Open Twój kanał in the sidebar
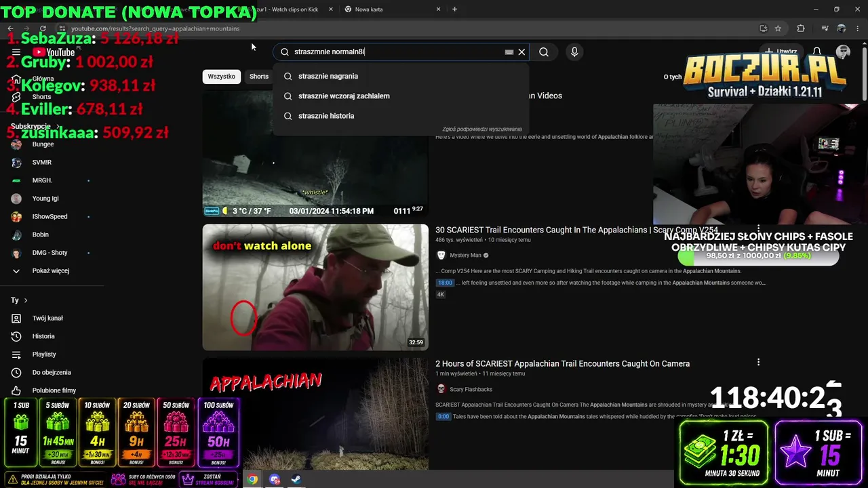Viewport: 868px width, 488px height. (47, 318)
